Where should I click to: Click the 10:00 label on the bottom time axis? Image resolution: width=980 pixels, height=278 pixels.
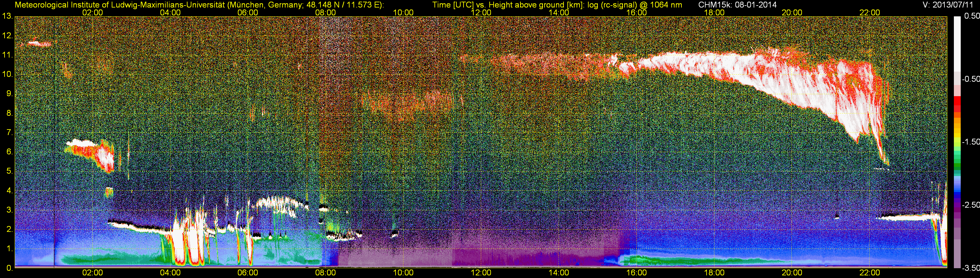pos(403,273)
